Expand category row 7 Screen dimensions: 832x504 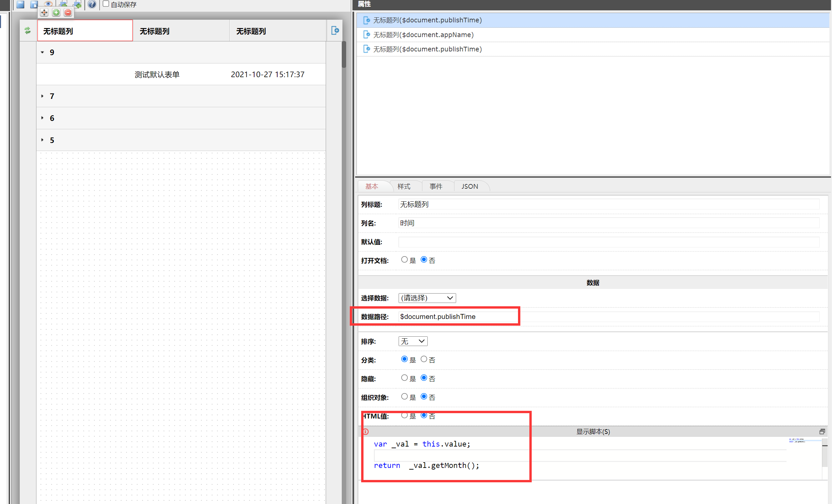(x=42, y=96)
